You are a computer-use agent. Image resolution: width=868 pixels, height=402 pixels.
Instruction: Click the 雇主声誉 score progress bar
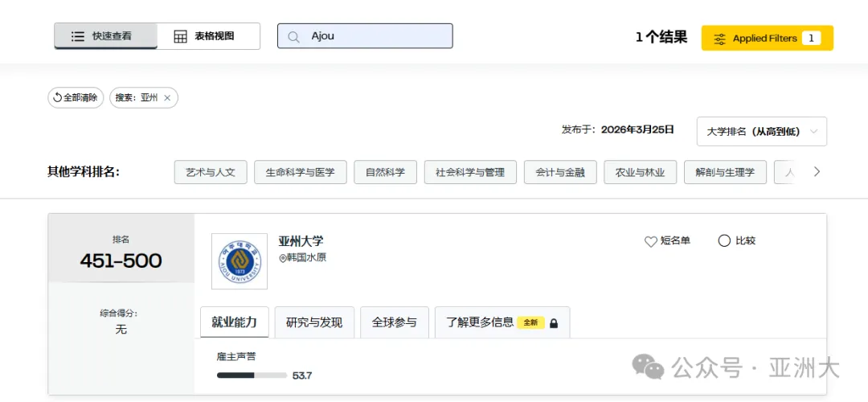[252, 375]
